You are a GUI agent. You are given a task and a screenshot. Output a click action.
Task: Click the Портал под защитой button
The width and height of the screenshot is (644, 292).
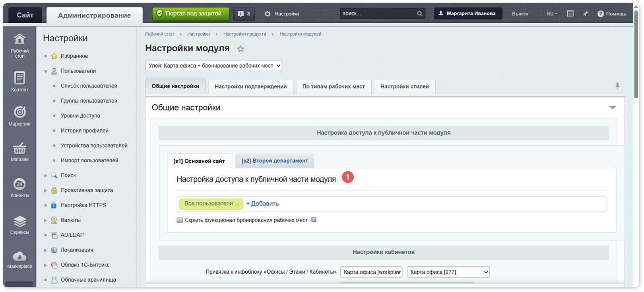[x=191, y=14]
